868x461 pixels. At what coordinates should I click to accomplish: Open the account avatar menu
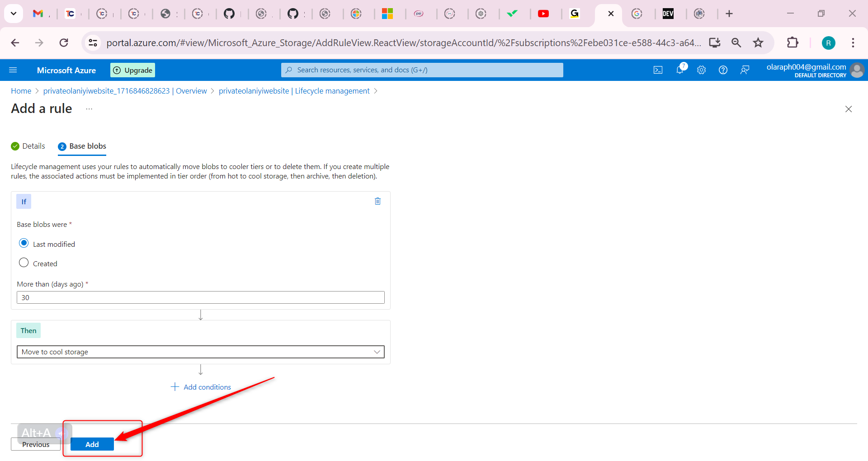click(x=857, y=70)
